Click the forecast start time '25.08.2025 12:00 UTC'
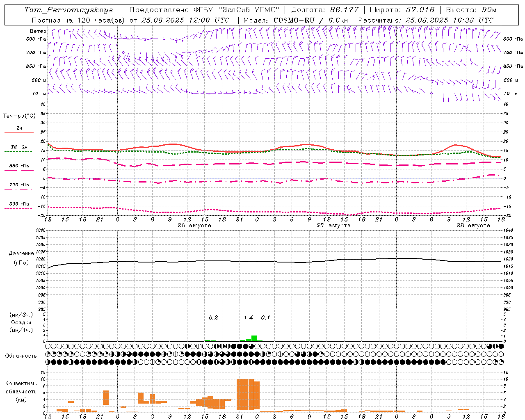525x420 pixels. tap(185, 20)
